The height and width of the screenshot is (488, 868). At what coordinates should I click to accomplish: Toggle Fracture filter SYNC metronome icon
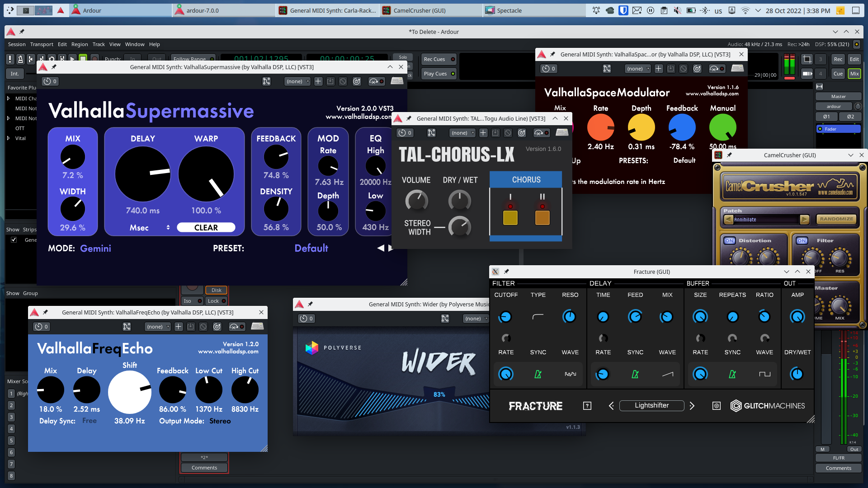538,374
